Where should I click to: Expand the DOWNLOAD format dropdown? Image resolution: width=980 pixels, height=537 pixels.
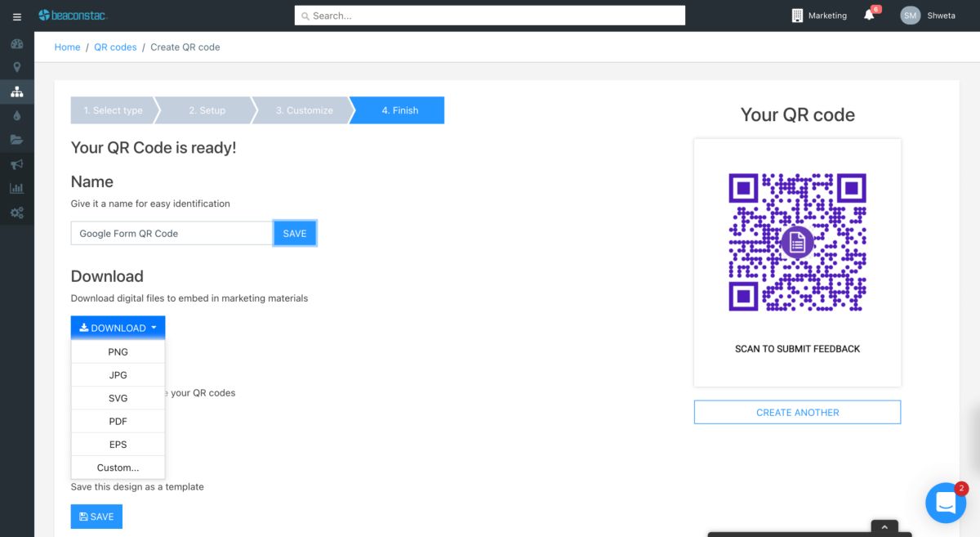[x=118, y=327]
